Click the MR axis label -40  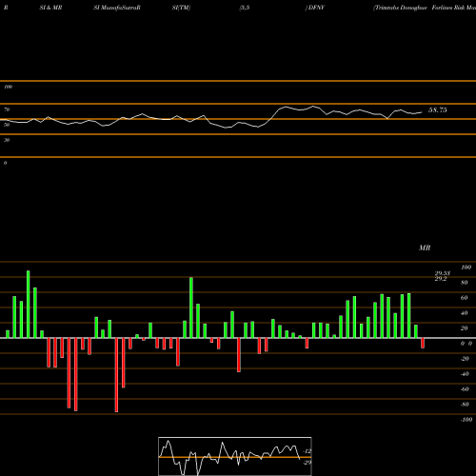click(x=465, y=374)
